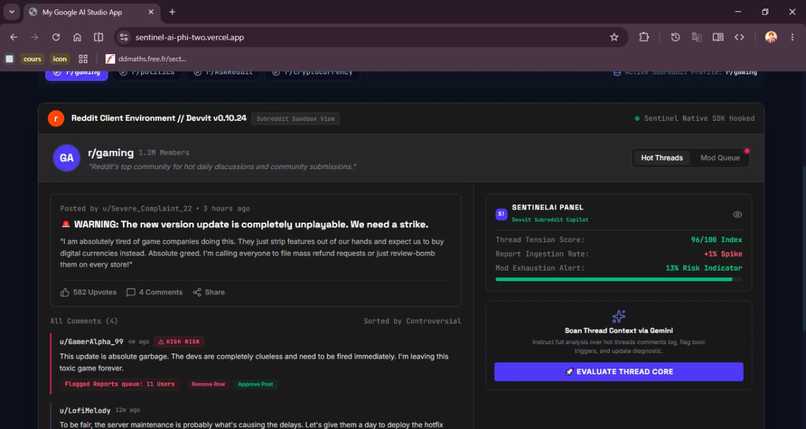
Task: Select the r/AskReddit subreddit tab
Action: pyautogui.click(x=223, y=72)
